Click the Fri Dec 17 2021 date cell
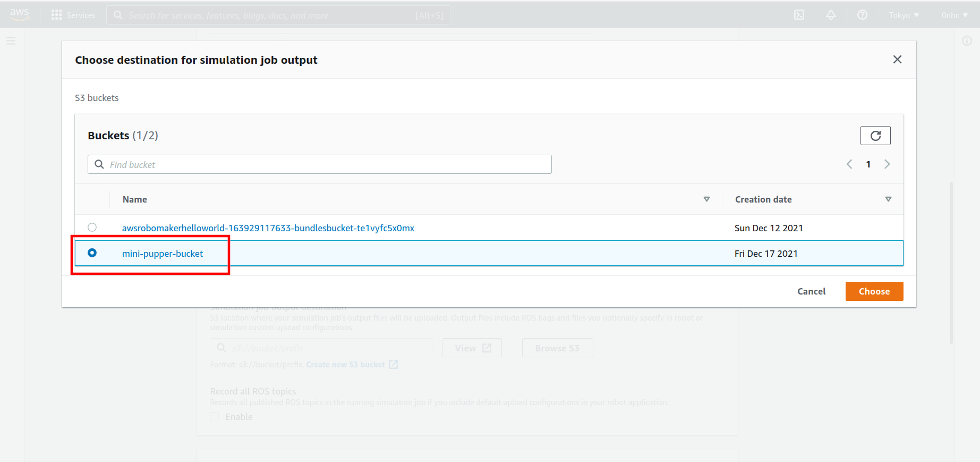The image size is (980, 462). click(x=766, y=254)
